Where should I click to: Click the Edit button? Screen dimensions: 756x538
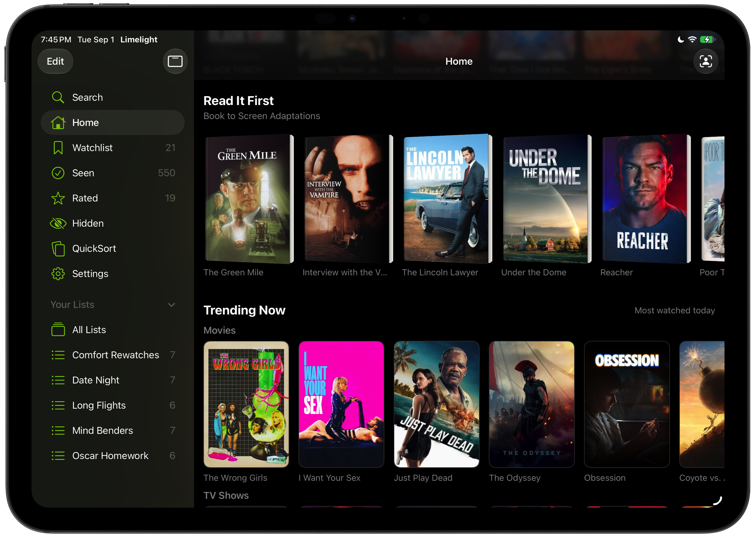pyautogui.click(x=55, y=61)
